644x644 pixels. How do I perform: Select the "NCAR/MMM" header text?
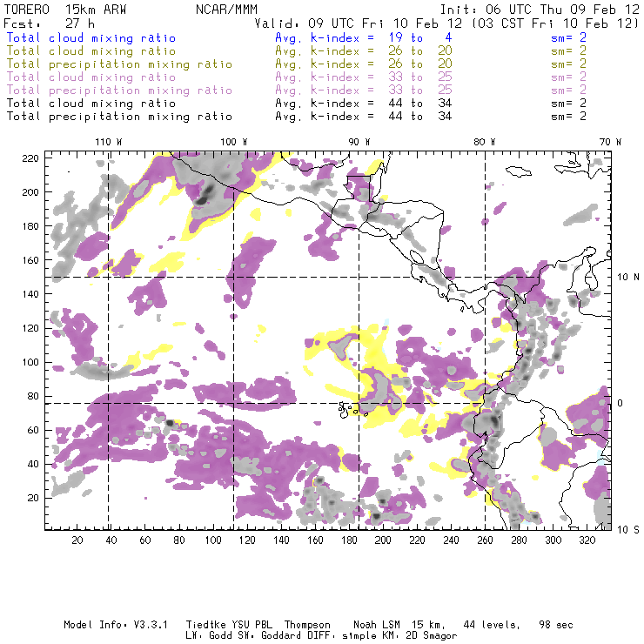(226, 10)
